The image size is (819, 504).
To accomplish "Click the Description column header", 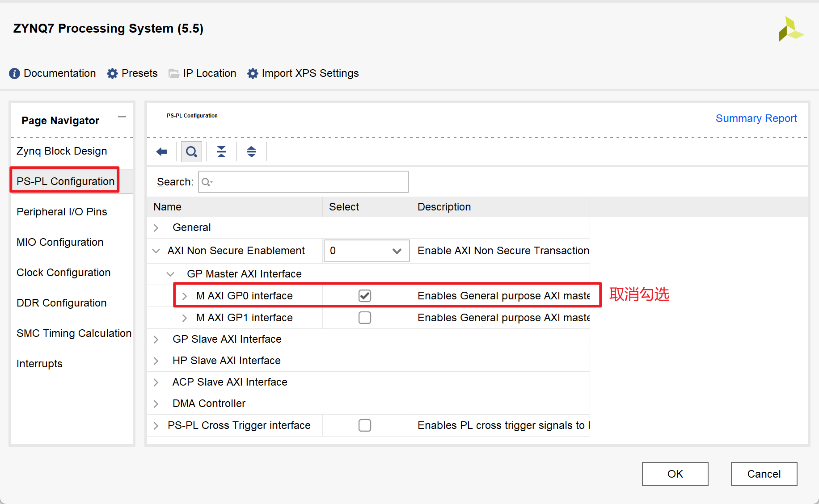I will point(500,207).
